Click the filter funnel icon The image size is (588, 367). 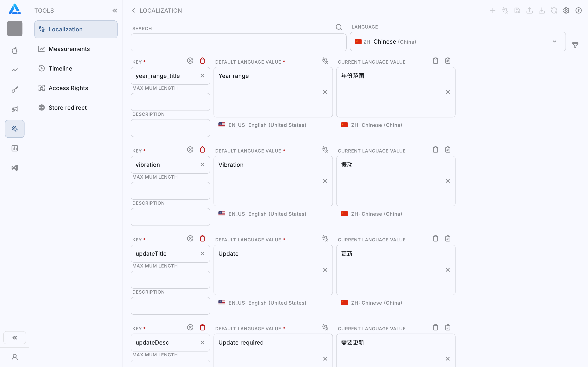[575, 45]
